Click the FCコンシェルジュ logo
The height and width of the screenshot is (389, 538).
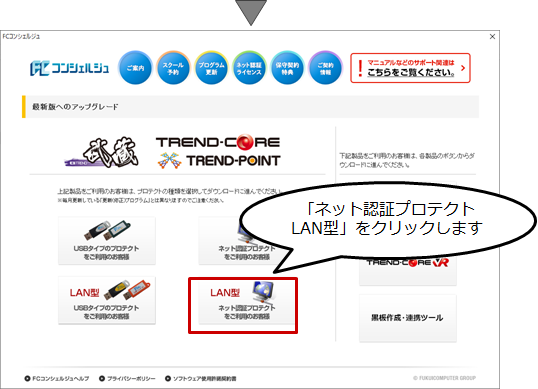70,68
